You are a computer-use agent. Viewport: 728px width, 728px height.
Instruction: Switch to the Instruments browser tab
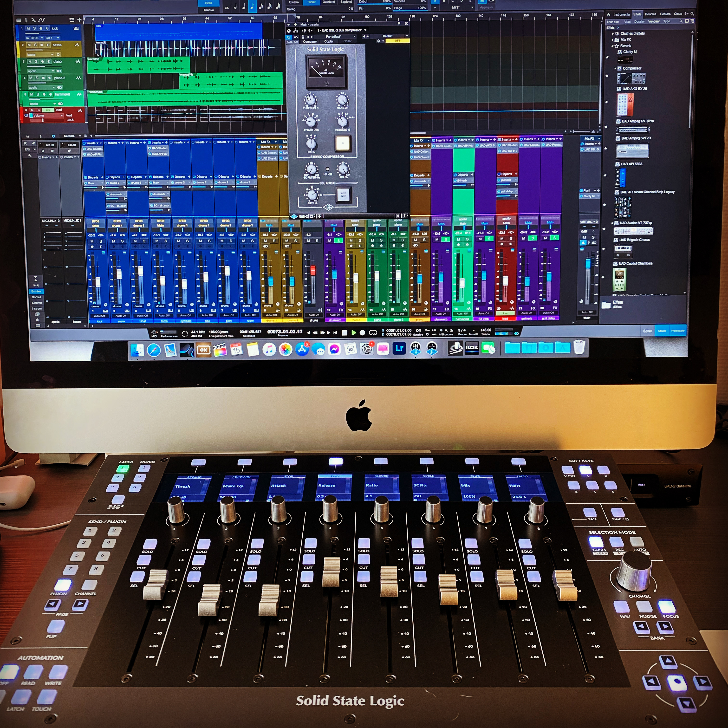click(x=621, y=14)
